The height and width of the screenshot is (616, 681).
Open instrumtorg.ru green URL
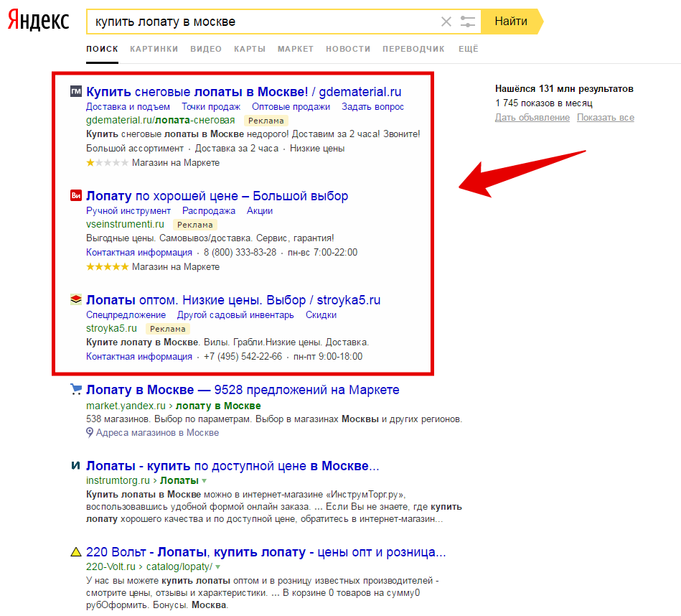(118, 480)
